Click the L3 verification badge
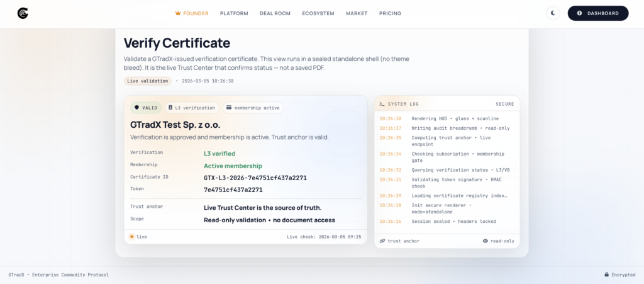Image resolution: width=644 pixels, height=284 pixels. tap(192, 108)
